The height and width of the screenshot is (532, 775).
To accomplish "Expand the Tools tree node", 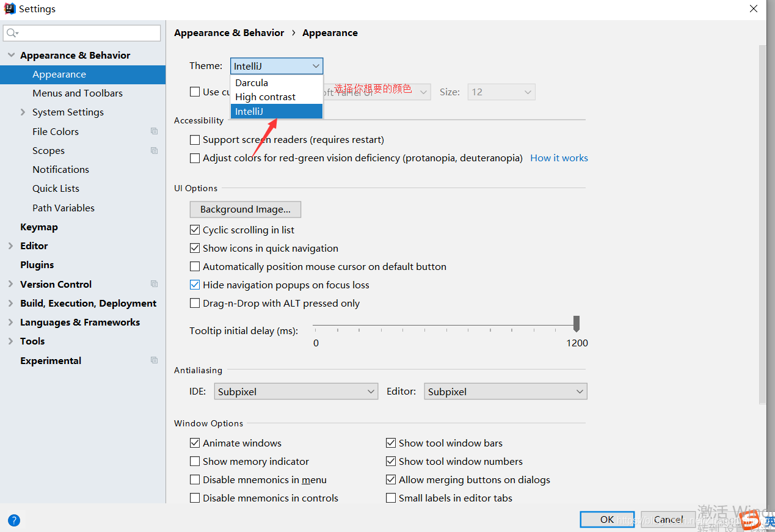I will [10, 341].
